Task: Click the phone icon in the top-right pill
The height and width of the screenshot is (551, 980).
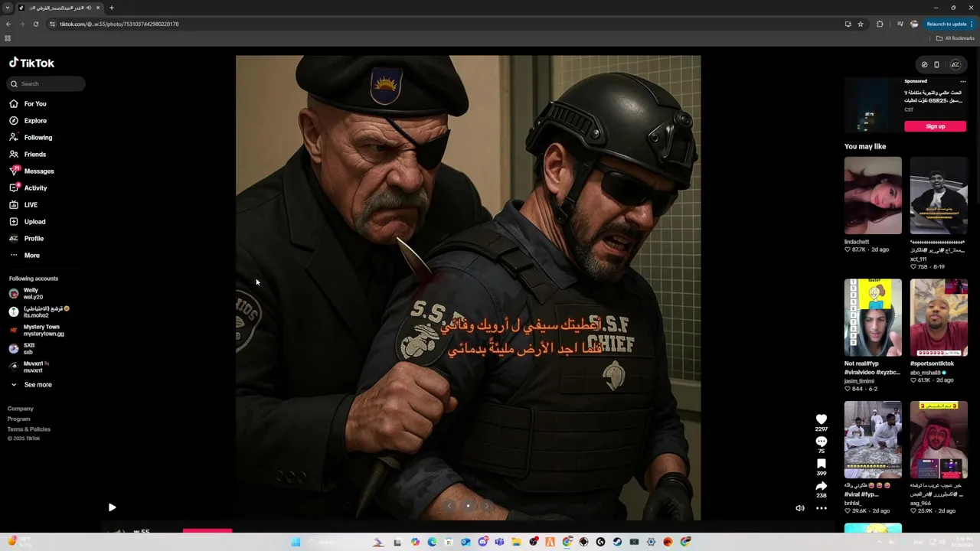Action: [x=936, y=65]
